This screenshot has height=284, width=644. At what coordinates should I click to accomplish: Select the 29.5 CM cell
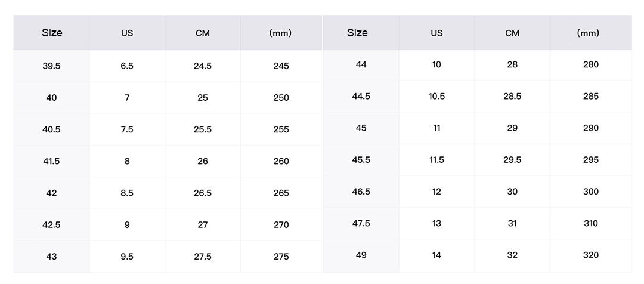coord(512,160)
